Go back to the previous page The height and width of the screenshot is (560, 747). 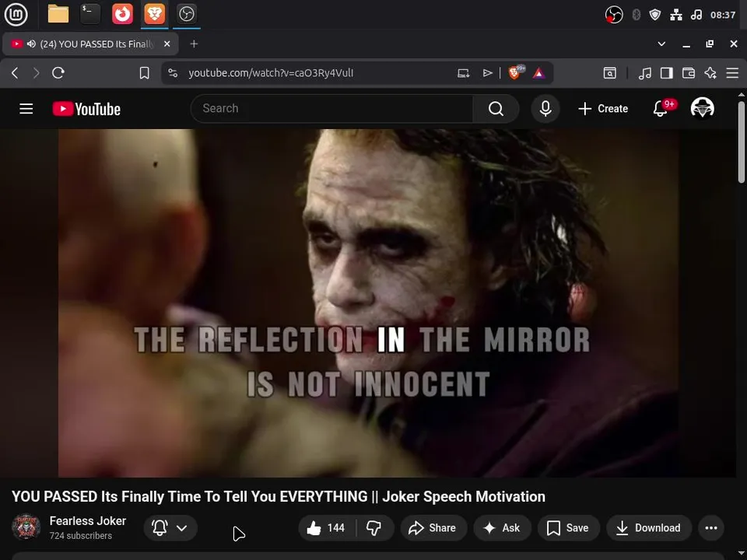tap(15, 73)
